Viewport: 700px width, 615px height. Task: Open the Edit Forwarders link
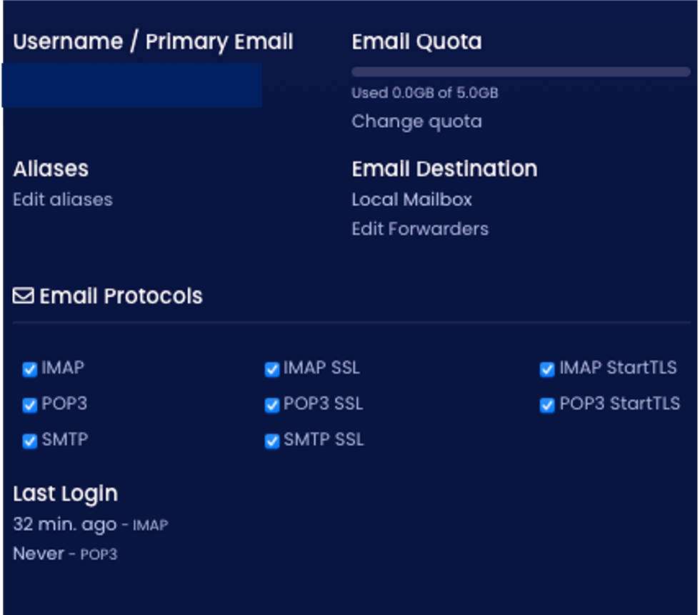[420, 229]
